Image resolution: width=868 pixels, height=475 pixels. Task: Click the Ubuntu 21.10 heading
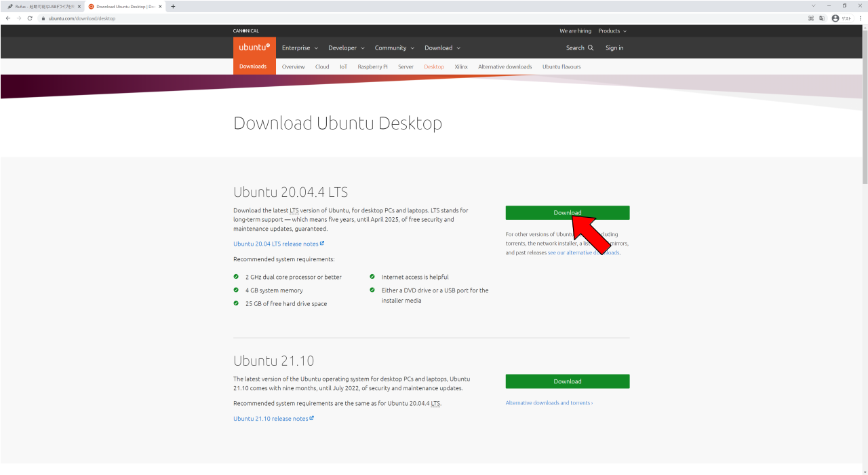(x=274, y=360)
